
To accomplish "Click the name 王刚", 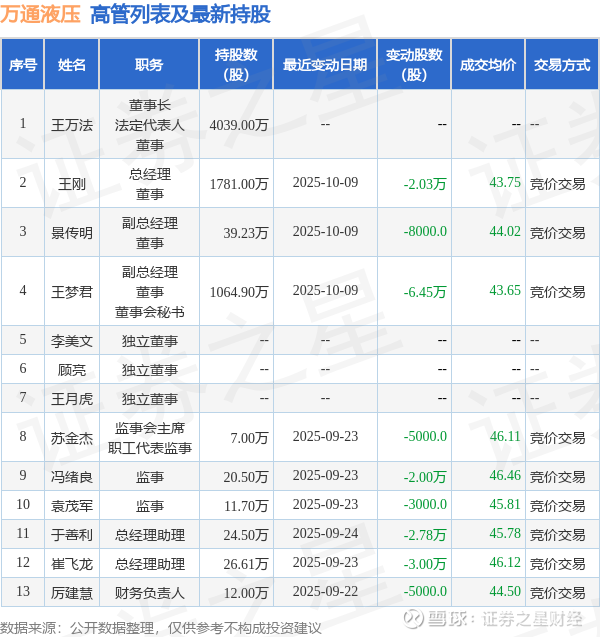I will point(72,184).
